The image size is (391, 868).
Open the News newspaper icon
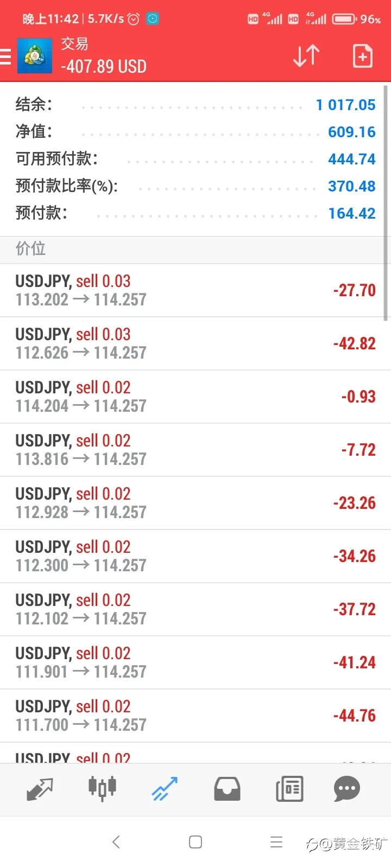289,789
